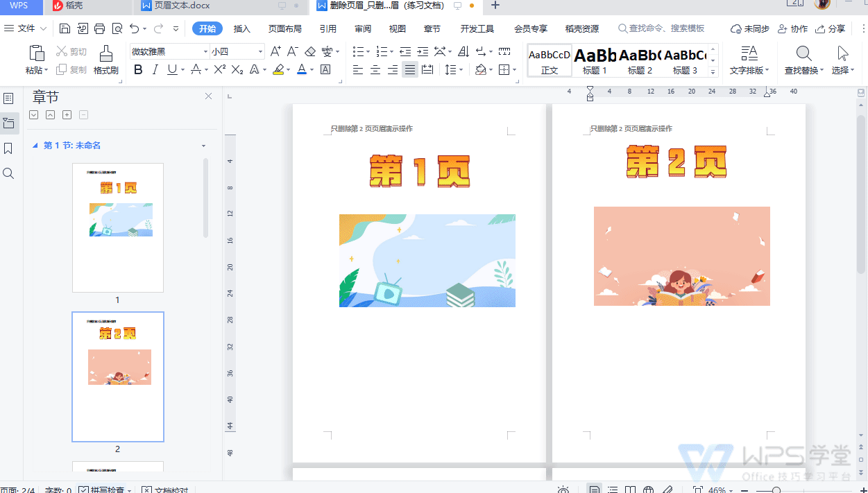This screenshot has width=868, height=493.
Task: Click the font color A swatch
Action: click(302, 69)
